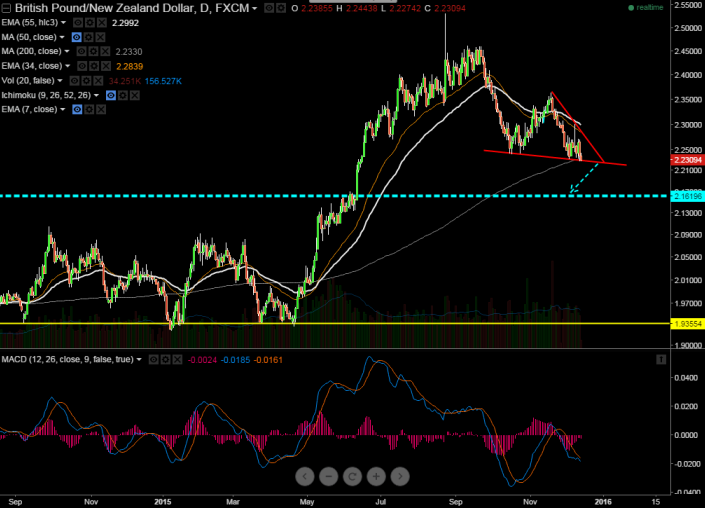The height and width of the screenshot is (508, 705).
Task: Select the yellow 1.93554 price level label
Action: [687, 324]
